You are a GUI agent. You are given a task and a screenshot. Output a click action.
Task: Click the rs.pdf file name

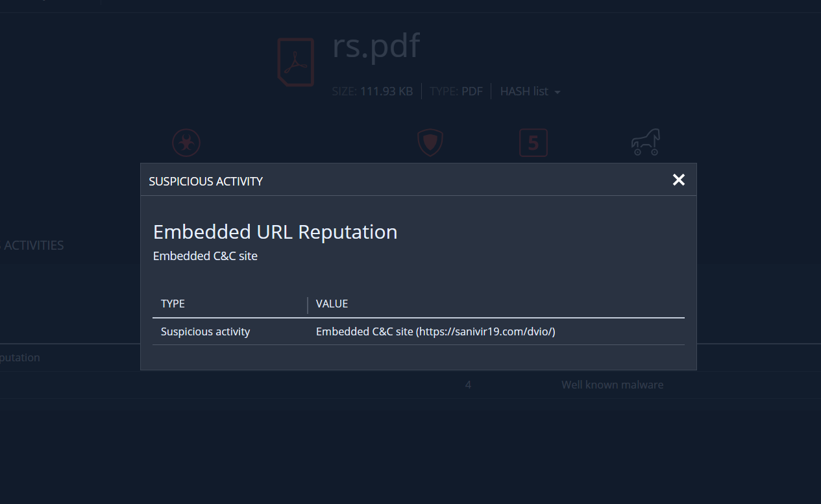[x=376, y=46]
